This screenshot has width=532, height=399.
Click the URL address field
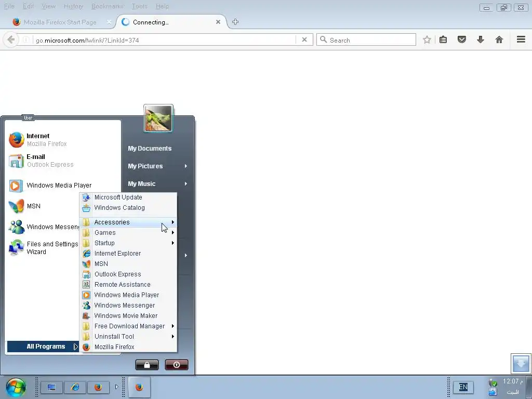165,40
